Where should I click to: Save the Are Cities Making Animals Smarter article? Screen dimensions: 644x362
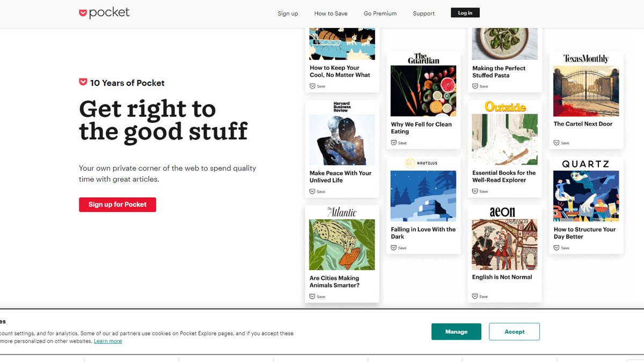pyautogui.click(x=317, y=297)
